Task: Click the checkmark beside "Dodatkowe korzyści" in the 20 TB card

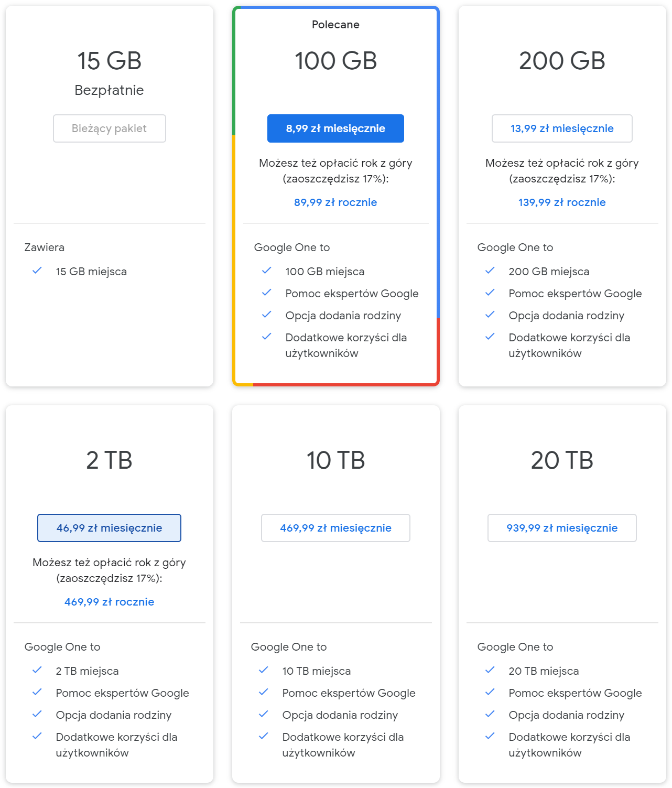Action: tap(490, 736)
